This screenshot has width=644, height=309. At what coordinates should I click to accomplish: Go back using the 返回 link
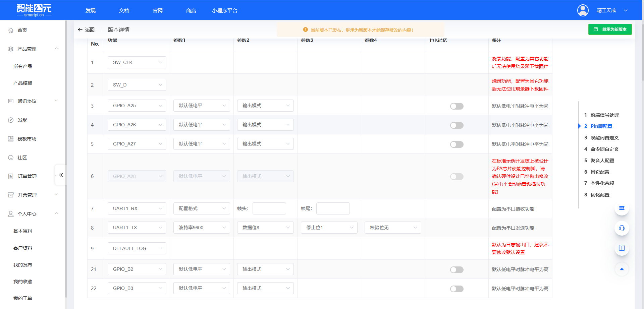pyautogui.click(x=86, y=30)
